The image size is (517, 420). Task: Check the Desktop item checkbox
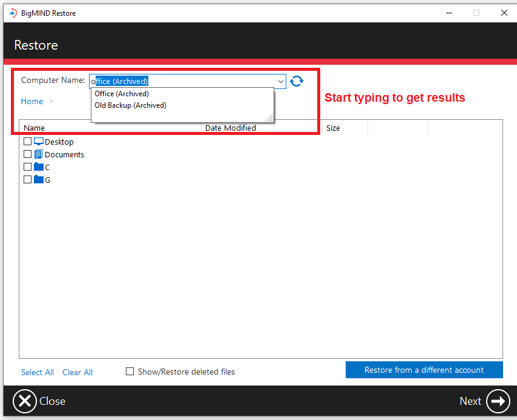[27, 142]
